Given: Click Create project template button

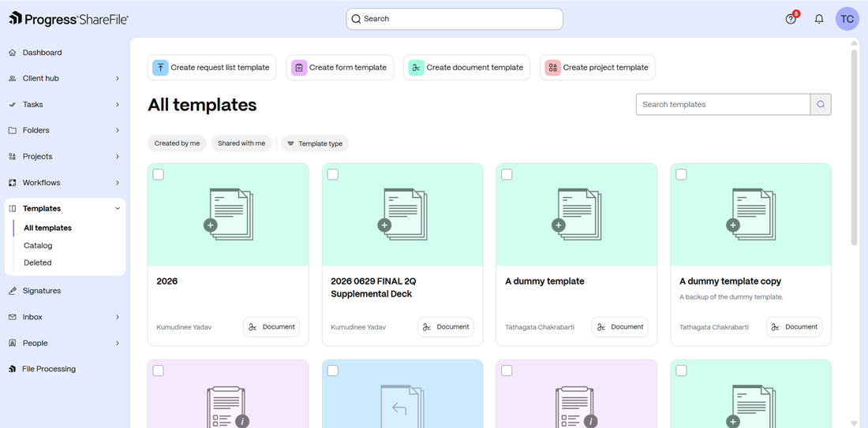Looking at the screenshot, I should coord(597,68).
